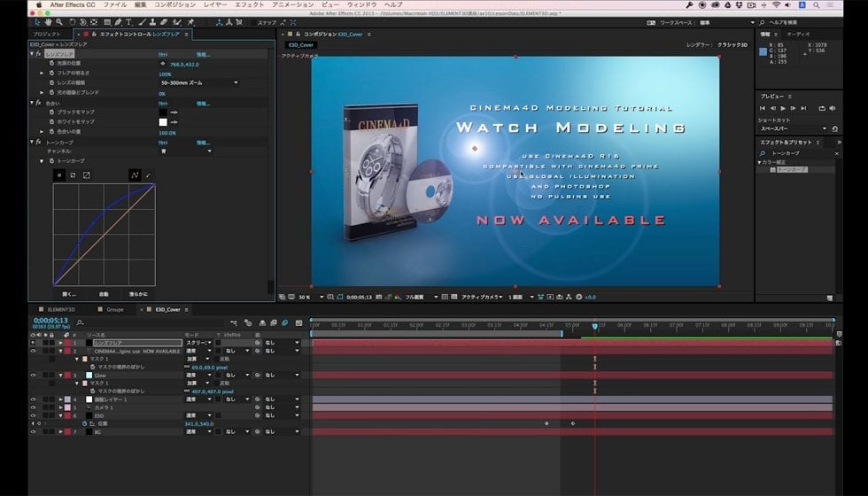Select the Pen tool
Viewport: 868px width, 496px height.
coord(118,22)
